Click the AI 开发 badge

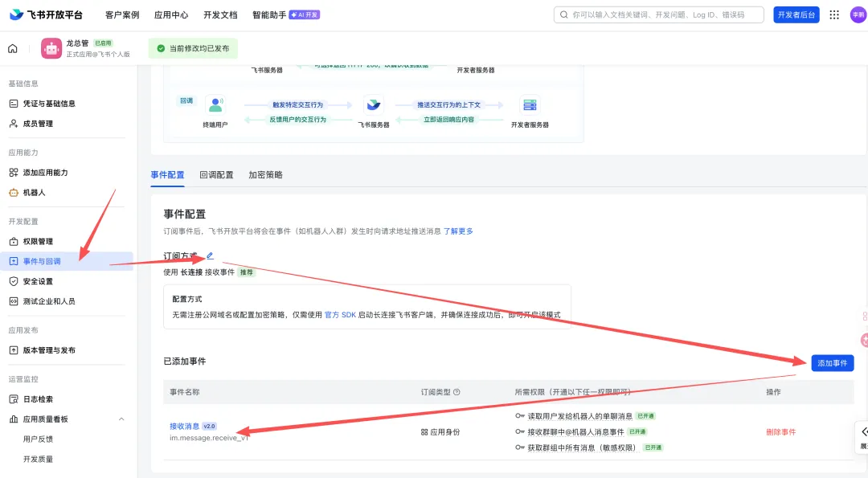pos(305,15)
